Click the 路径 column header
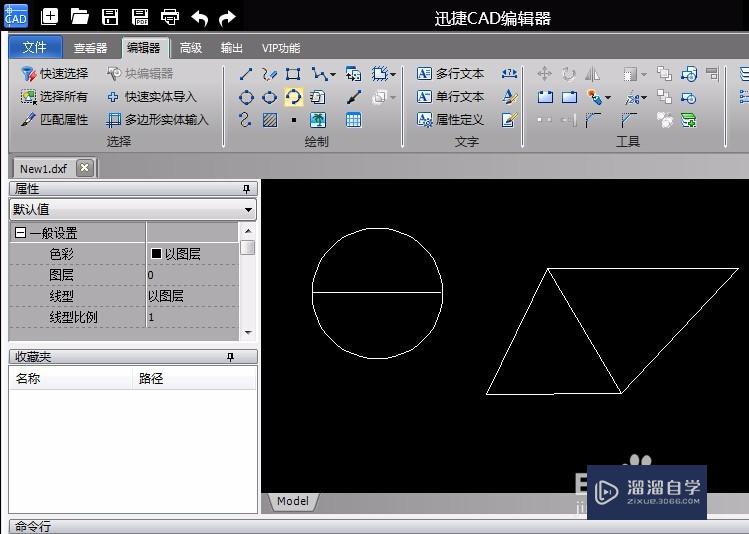The image size is (749, 534). [x=194, y=378]
